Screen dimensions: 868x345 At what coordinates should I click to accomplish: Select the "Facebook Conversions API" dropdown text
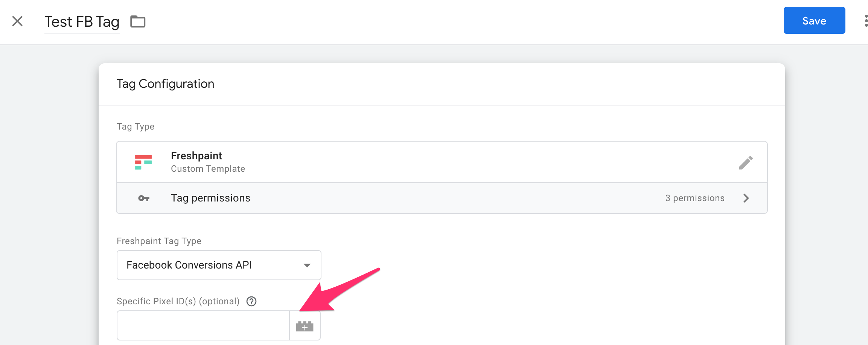[x=189, y=265]
